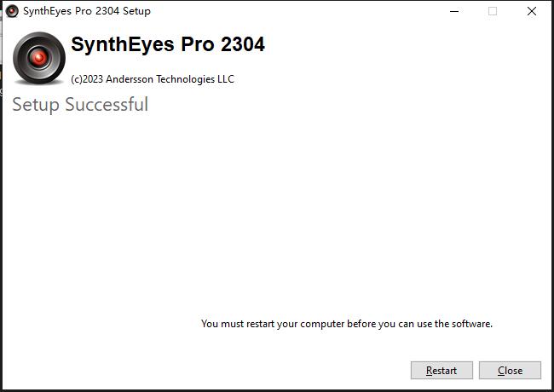
Task: Select the "Setup Successful" status heading
Action: [80, 105]
